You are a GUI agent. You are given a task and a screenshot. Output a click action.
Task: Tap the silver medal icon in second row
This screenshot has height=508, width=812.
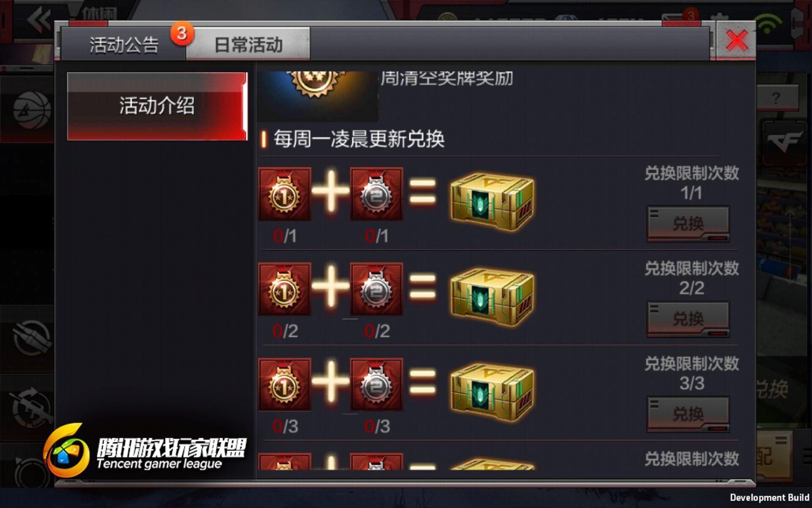coord(376,289)
